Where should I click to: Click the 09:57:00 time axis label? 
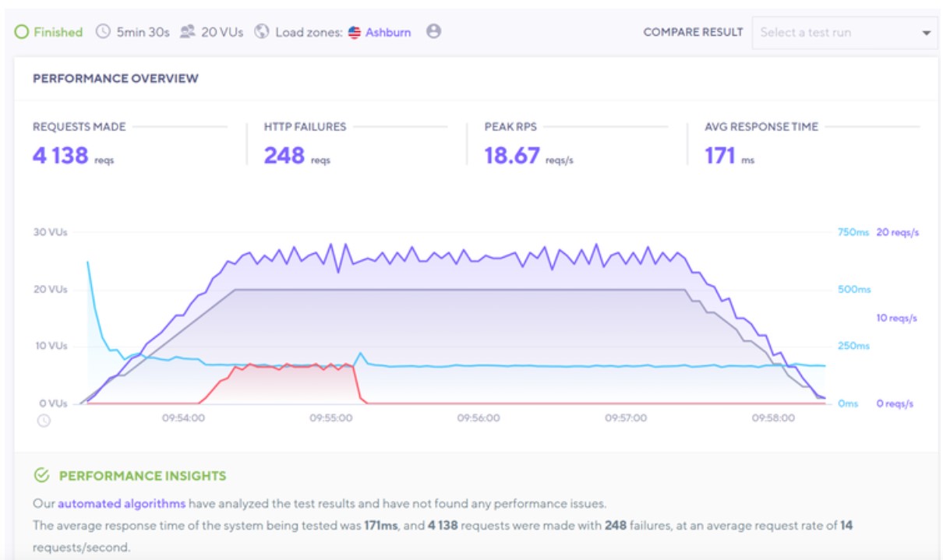coord(626,418)
